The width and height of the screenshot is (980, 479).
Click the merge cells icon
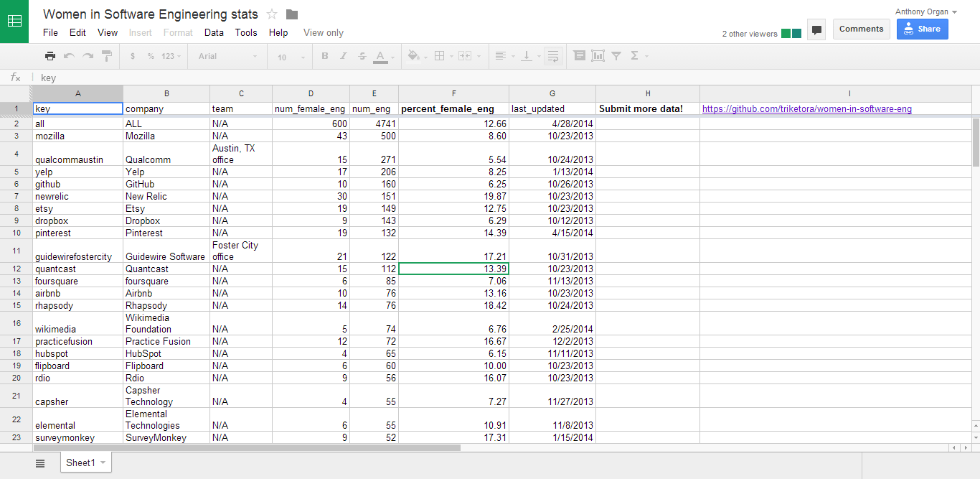tap(465, 56)
